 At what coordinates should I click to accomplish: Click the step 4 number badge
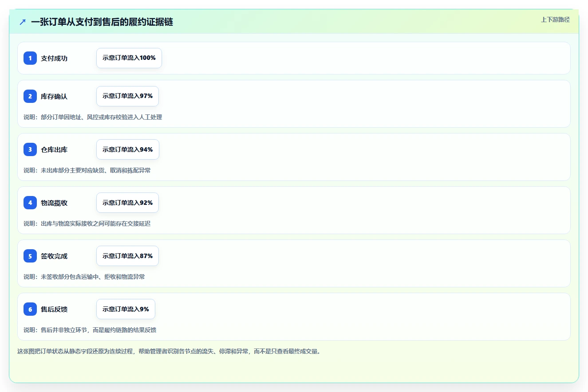coord(30,203)
